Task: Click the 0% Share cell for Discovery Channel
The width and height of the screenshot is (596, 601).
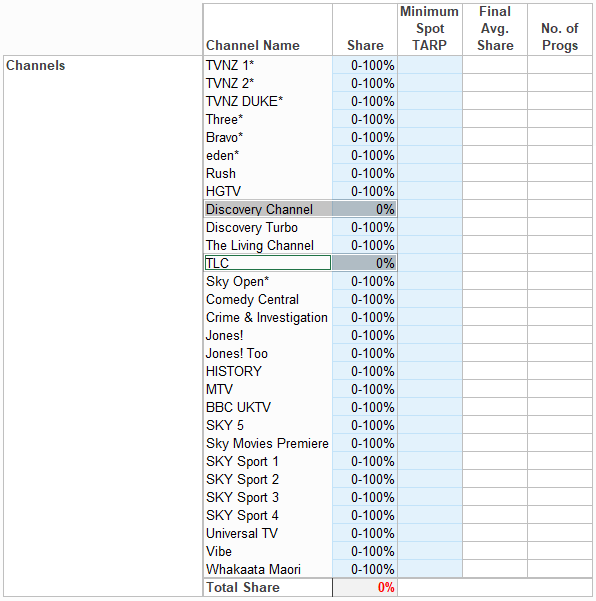Action: pyautogui.click(x=365, y=209)
